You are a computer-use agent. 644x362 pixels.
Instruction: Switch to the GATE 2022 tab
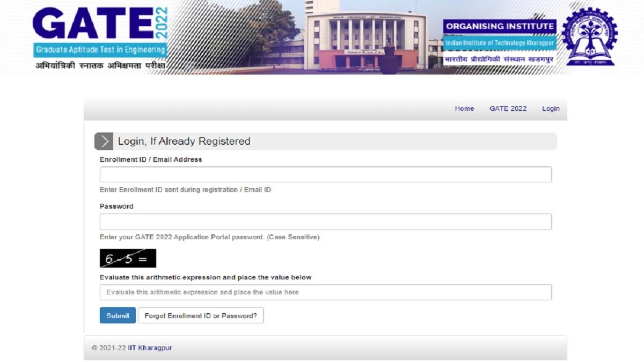click(x=508, y=108)
